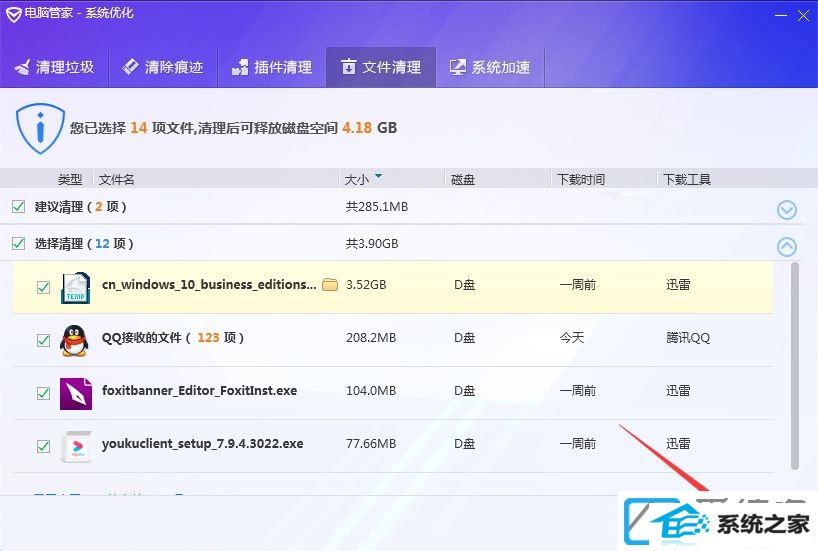Click the Foxit installer icon
This screenshot has height=551, width=818.
pos(76,393)
